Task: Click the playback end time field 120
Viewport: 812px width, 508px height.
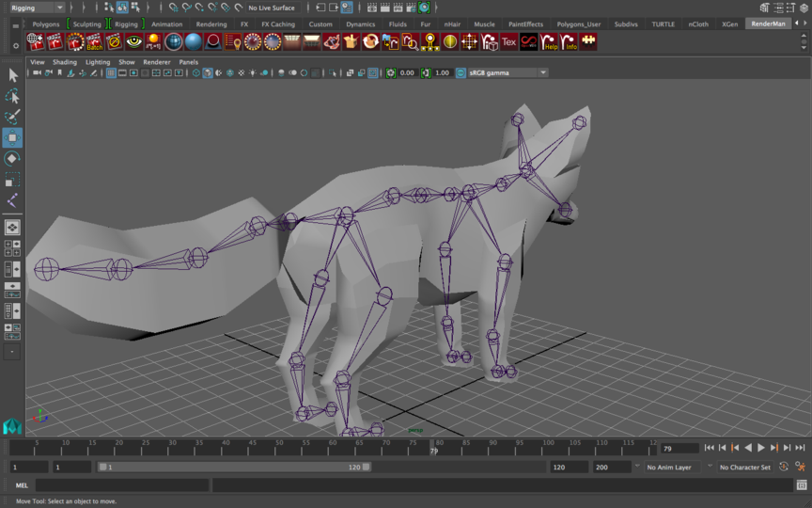Action: (x=570, y=467)
